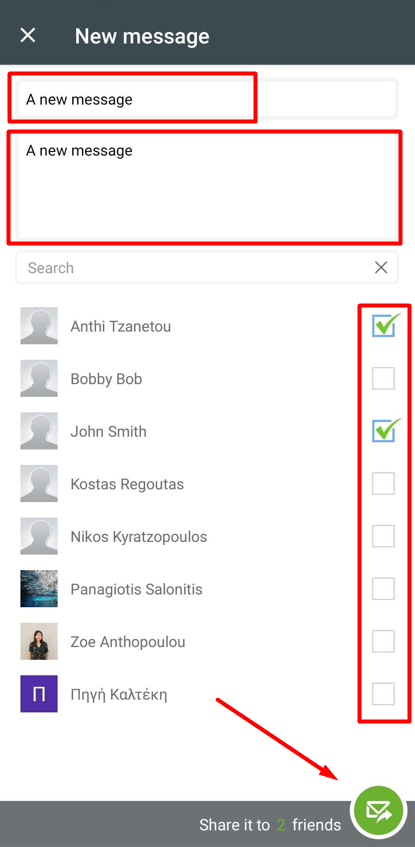Select the Panagiotis Salonitis name
The height and width of the screenshot is (847, 415).
136,589
